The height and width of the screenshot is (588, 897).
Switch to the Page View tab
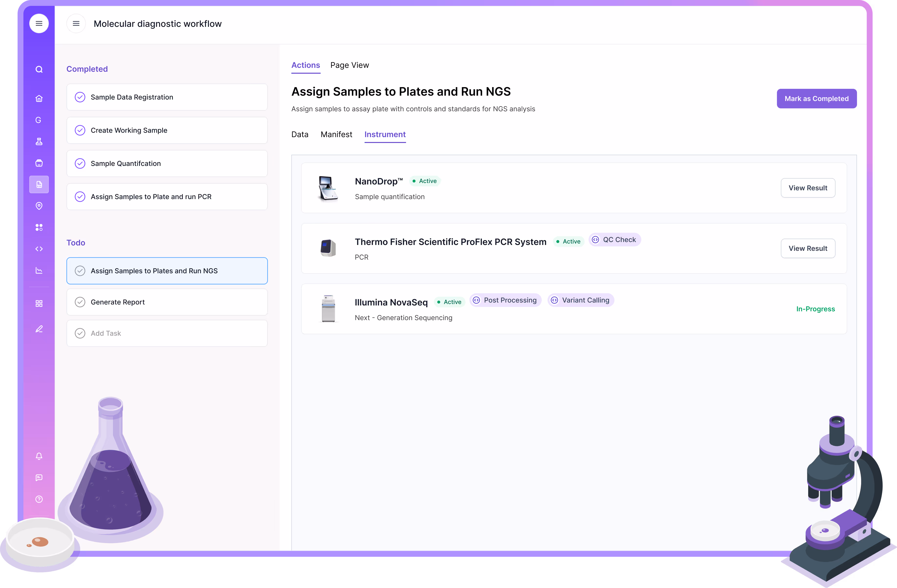pos(349,65)
